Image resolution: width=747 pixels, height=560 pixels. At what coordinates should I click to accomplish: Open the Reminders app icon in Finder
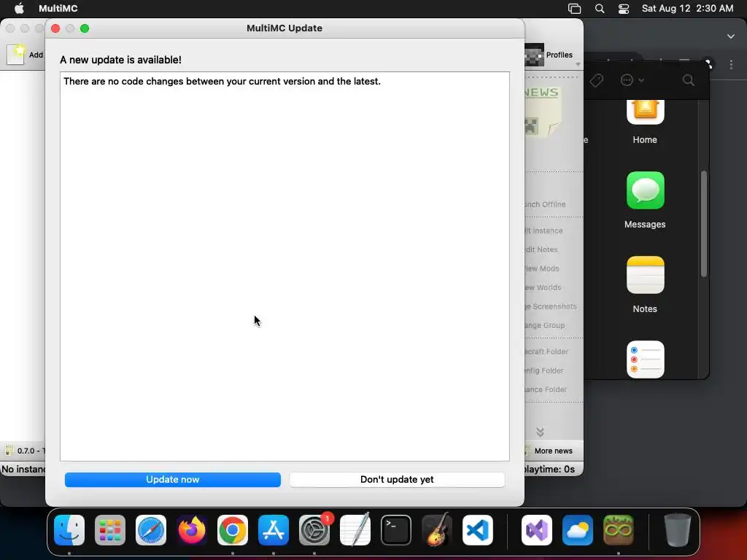pyautogui.click(x=645, y=359)
